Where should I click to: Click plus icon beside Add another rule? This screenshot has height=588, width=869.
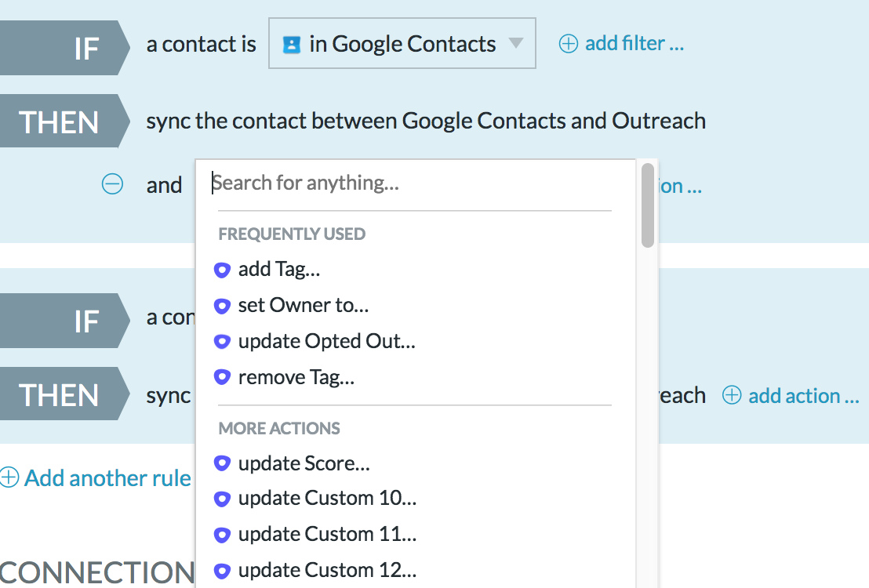[9, 477]
